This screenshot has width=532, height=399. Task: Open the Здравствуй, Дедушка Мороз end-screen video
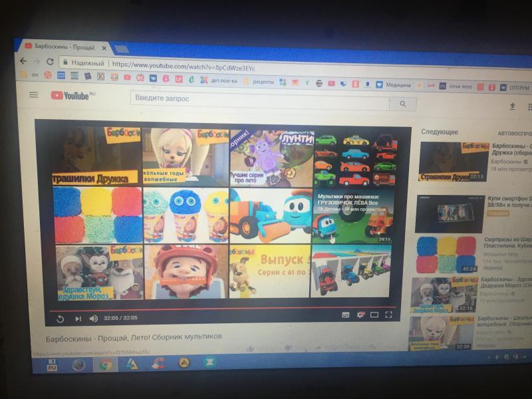[99, 272]
